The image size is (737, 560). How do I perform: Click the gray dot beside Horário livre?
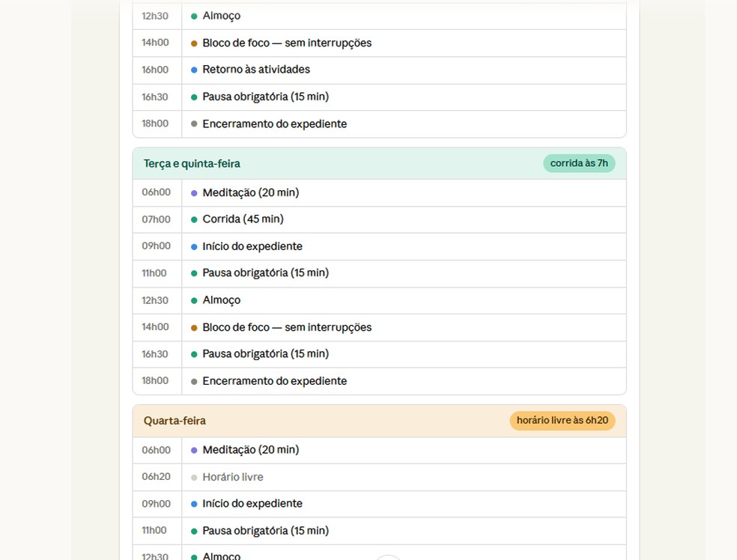click(194, 477)
